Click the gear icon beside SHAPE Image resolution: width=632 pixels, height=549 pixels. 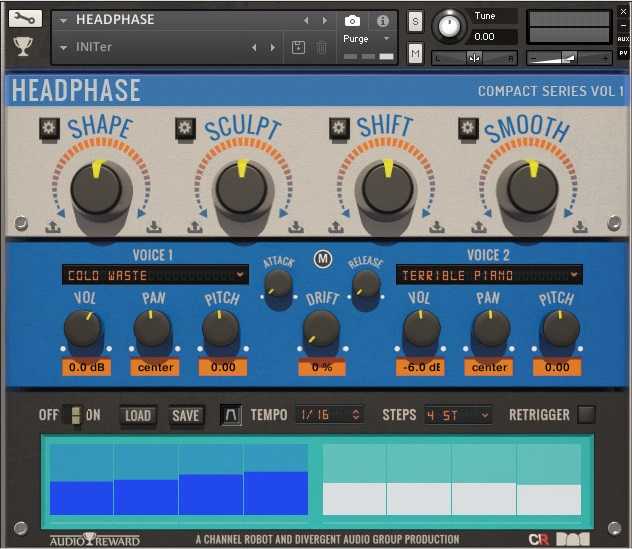(49, 127)
